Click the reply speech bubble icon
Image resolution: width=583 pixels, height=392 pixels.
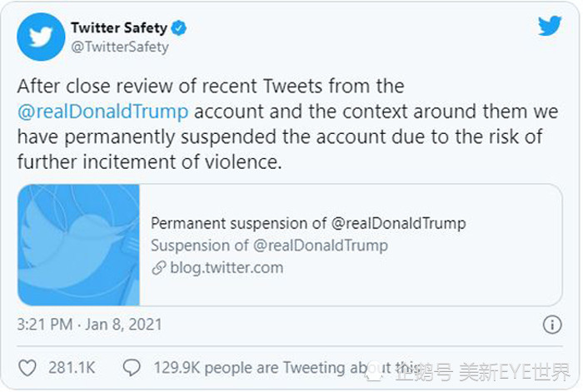(x=132, y=368)
